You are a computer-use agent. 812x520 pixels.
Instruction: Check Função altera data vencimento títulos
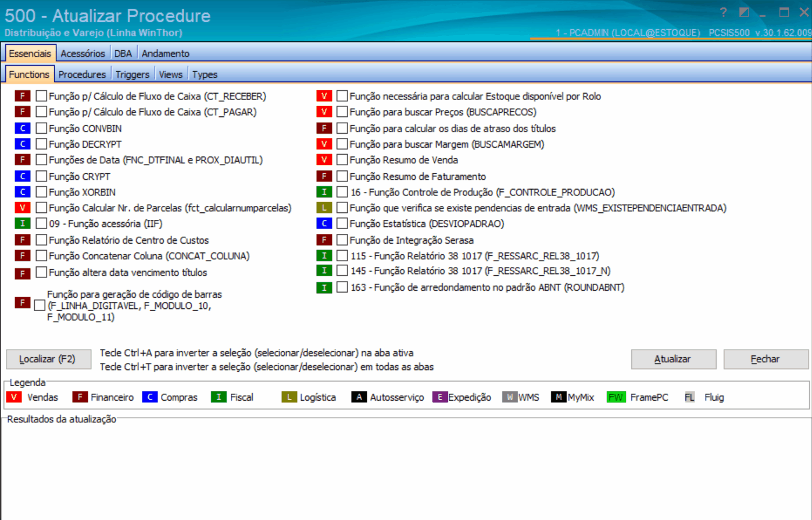41,272
